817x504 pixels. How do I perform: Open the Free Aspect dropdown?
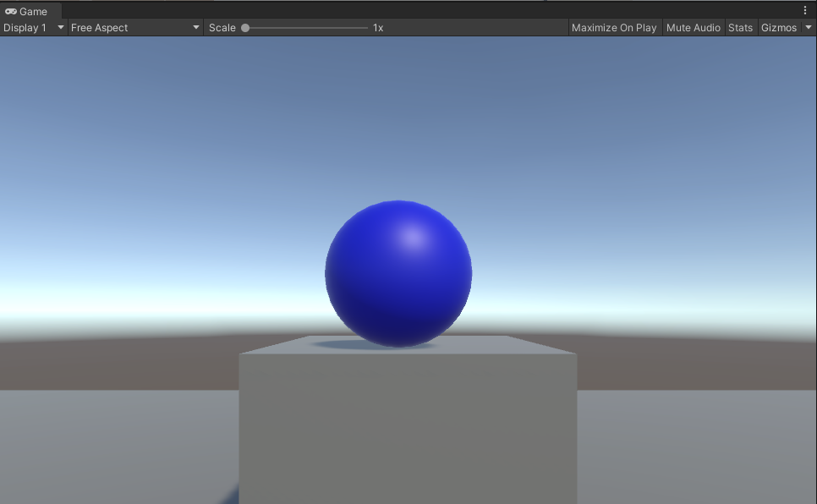[x=135, y=28]
